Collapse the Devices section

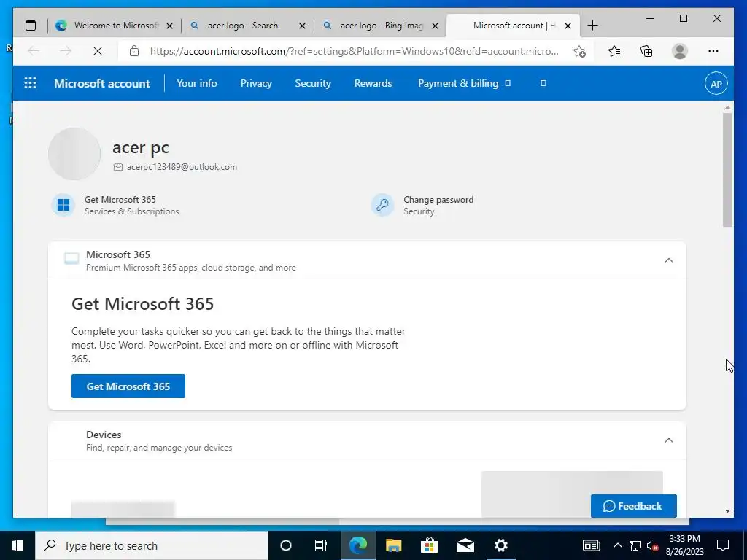pyautogui.click(x=669, y=440)
